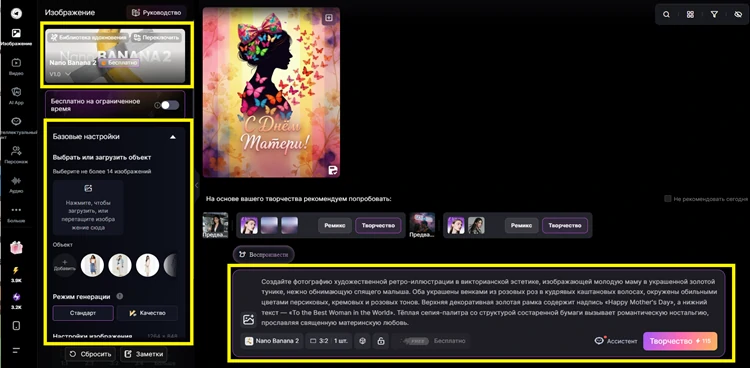Open the Больше three-dots menu
The width and height of the screenshot is (750, 368).
click(x=16, y=213)
